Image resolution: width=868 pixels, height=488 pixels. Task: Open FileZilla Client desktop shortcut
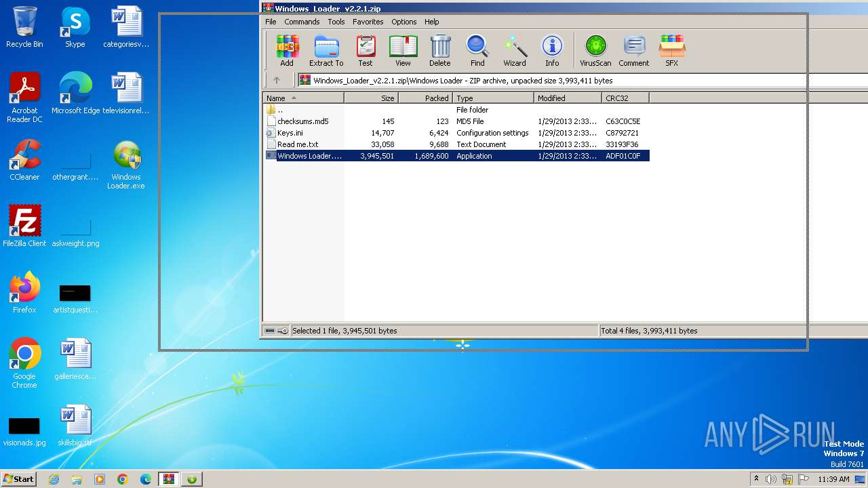point(24,226)
